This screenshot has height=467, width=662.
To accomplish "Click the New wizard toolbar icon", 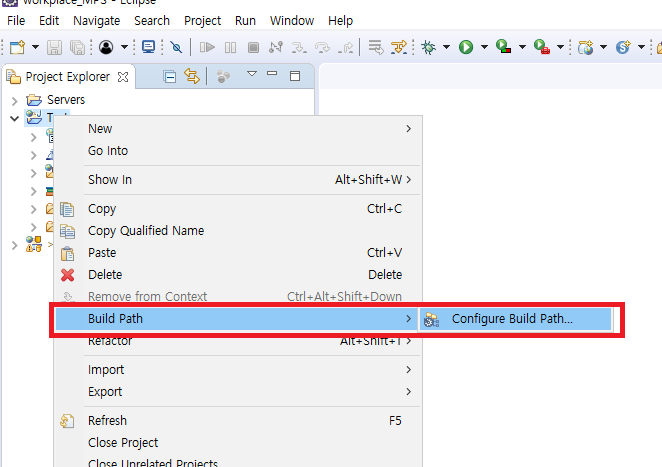I will pyautogui.click(x=17, y=47).
